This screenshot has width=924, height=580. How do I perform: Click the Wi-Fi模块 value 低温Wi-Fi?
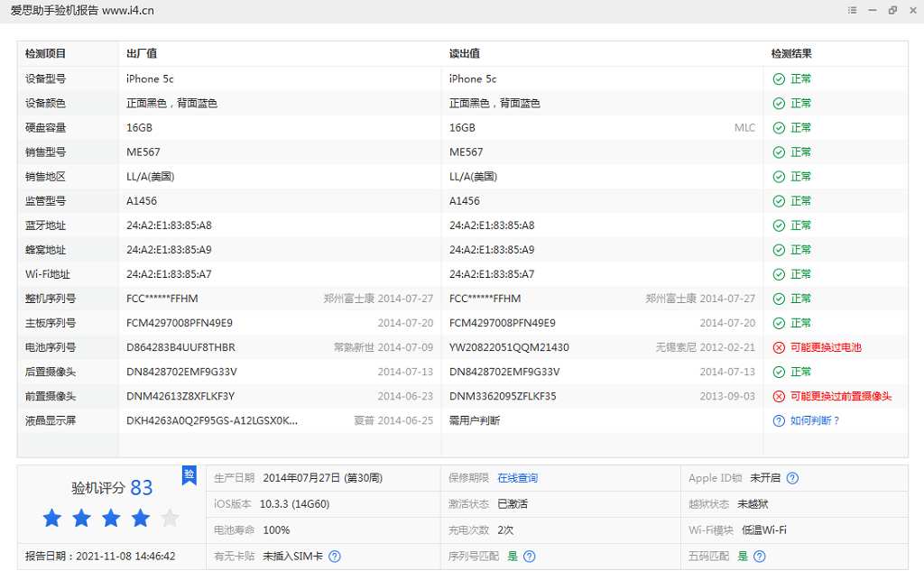coord(764,530)
